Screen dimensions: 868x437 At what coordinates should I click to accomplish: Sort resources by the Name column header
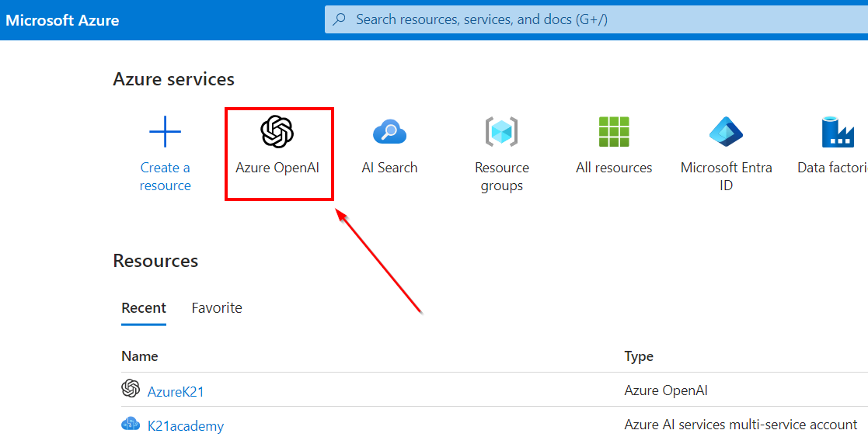[x=140, y=356]
